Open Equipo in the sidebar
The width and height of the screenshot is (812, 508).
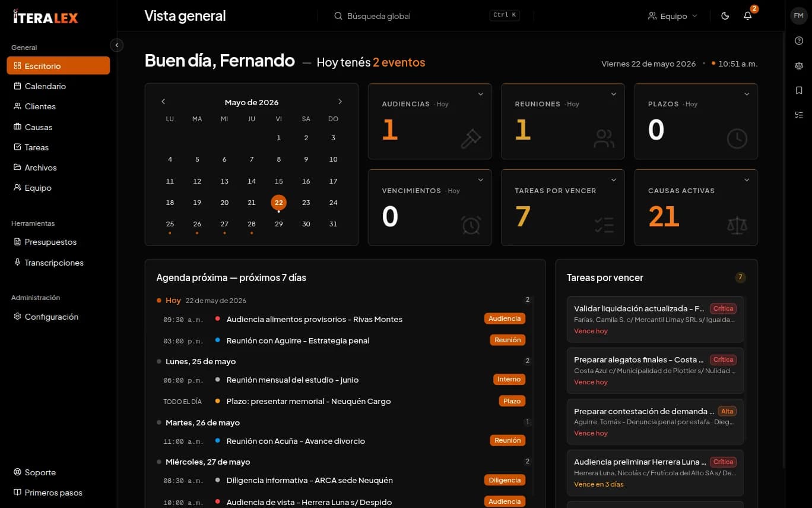(58, 188)
